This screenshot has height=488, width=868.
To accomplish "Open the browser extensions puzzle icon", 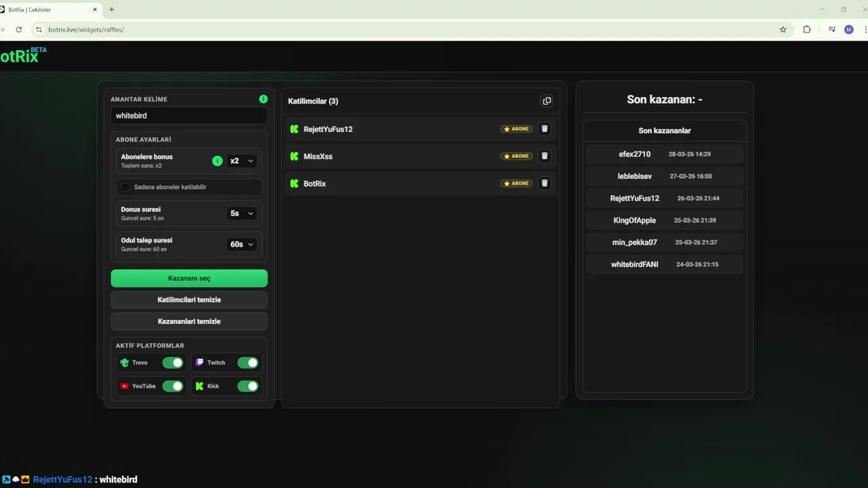I will [x=807, y=30].
